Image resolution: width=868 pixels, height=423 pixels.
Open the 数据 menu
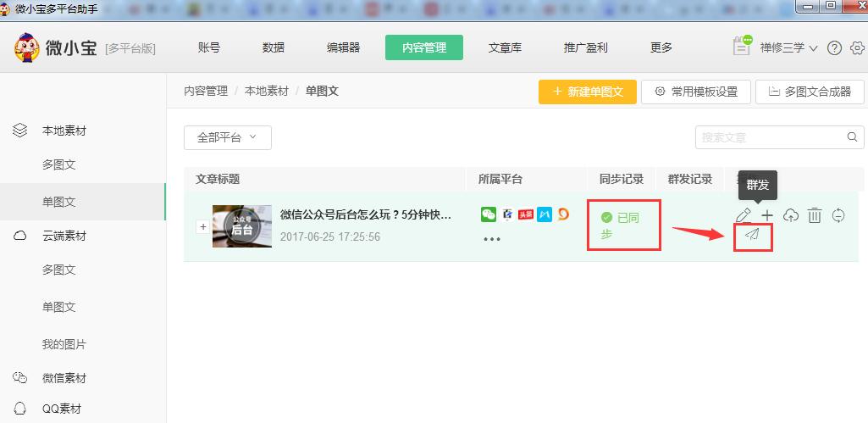274,47
